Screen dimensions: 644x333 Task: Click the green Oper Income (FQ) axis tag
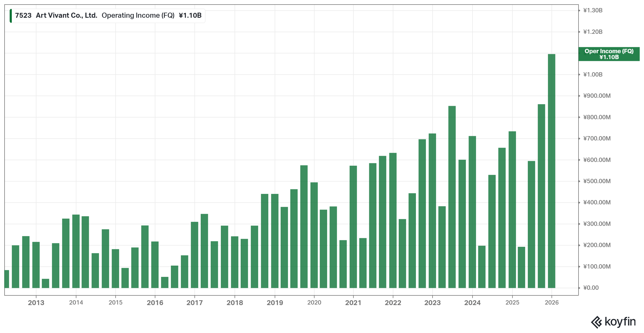tap(609, 54)
